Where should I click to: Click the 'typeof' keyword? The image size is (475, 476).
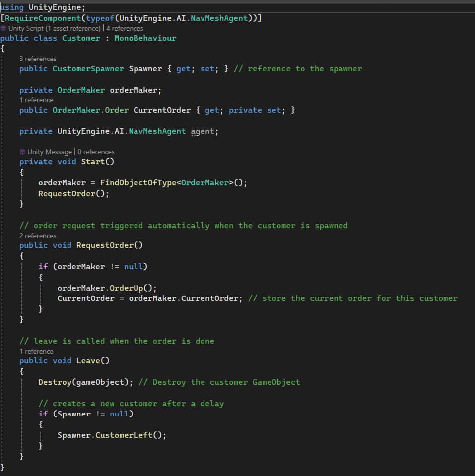click(x=100, y=18)
